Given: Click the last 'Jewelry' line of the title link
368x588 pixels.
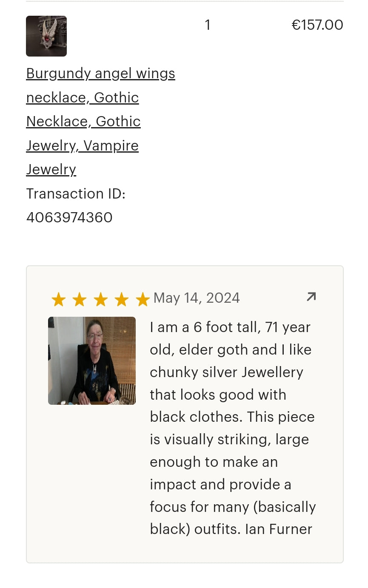Looking at the screenshot, I should (x=51, y=169).
